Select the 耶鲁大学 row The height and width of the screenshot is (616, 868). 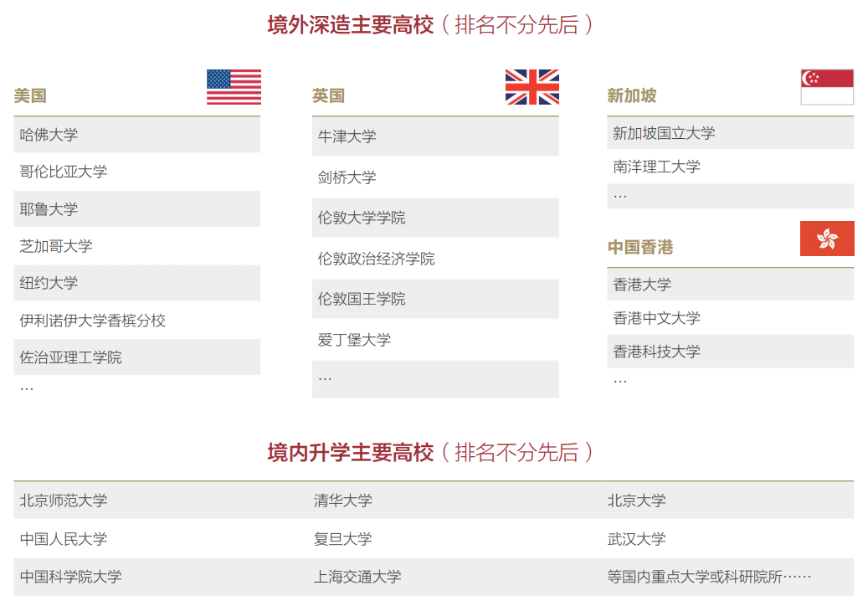click(x=137, y=208)
